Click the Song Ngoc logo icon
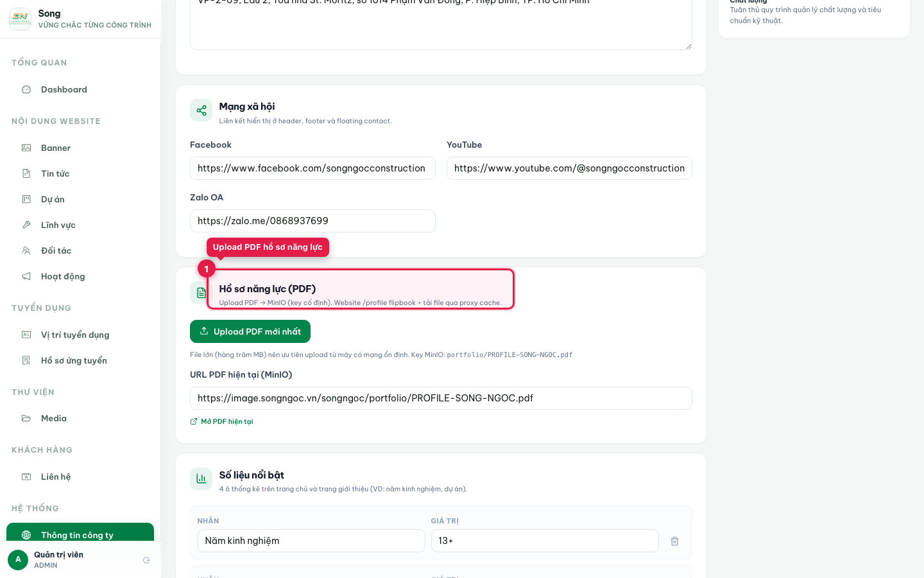This screenshot has height=578, width=924. (20, 19)
